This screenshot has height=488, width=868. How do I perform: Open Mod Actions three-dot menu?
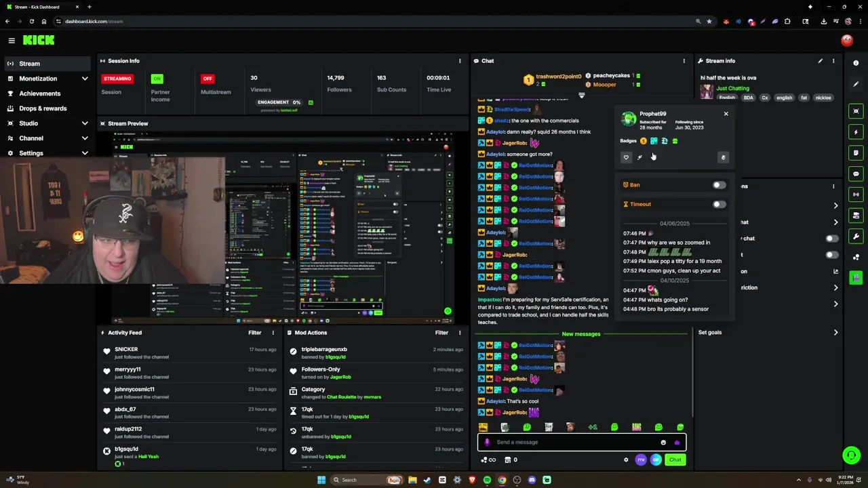[460, 333]
